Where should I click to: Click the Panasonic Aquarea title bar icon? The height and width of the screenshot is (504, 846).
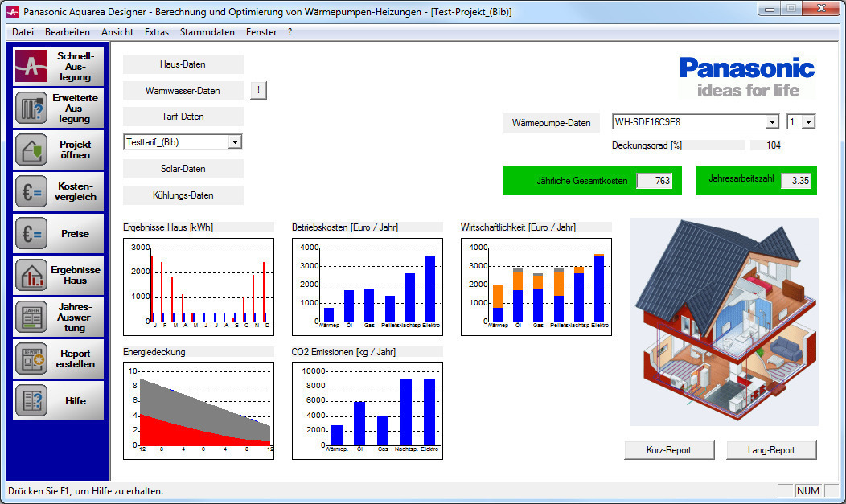point(12,11)
